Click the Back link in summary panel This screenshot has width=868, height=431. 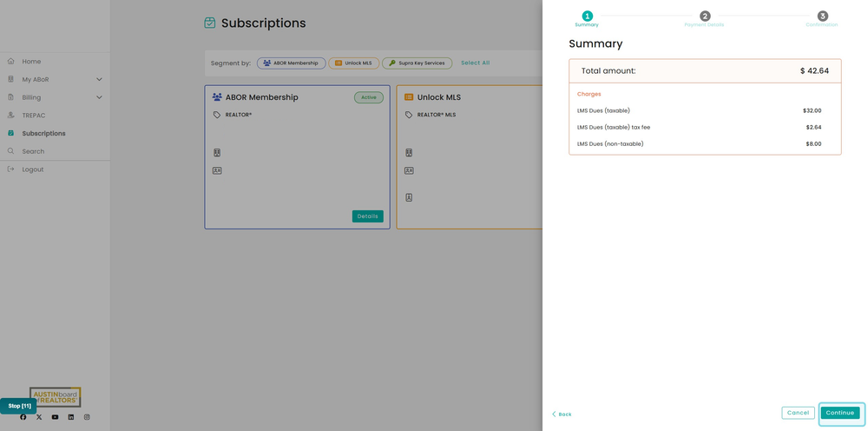[562, 414]
